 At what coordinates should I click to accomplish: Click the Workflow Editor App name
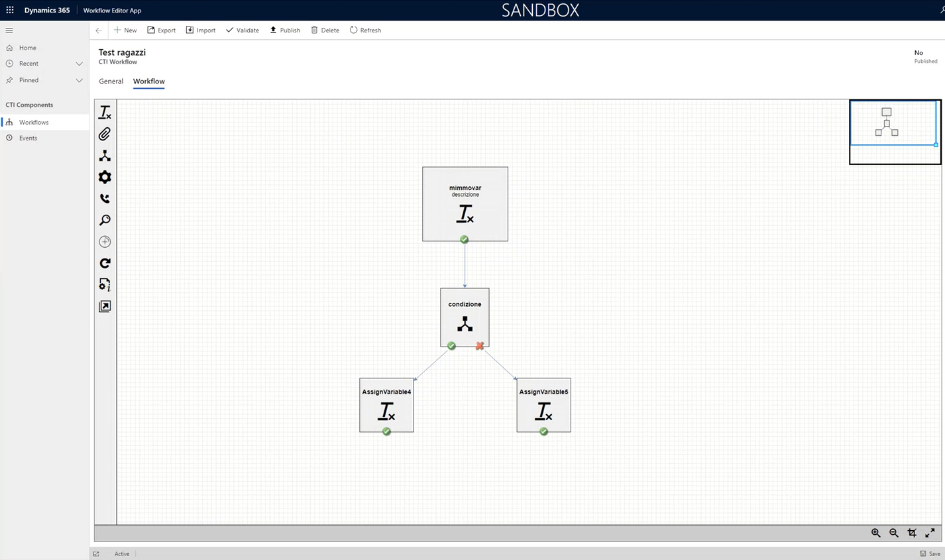[112, 11]
